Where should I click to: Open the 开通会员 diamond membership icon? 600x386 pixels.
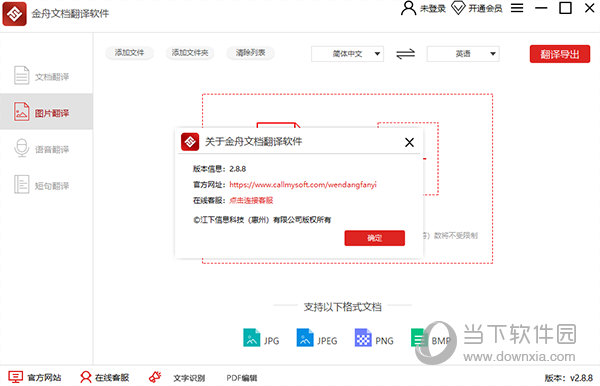458,8
